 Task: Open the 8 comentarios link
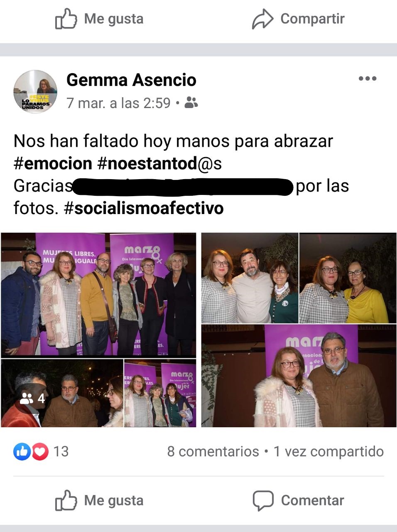(x=213, y=451)
